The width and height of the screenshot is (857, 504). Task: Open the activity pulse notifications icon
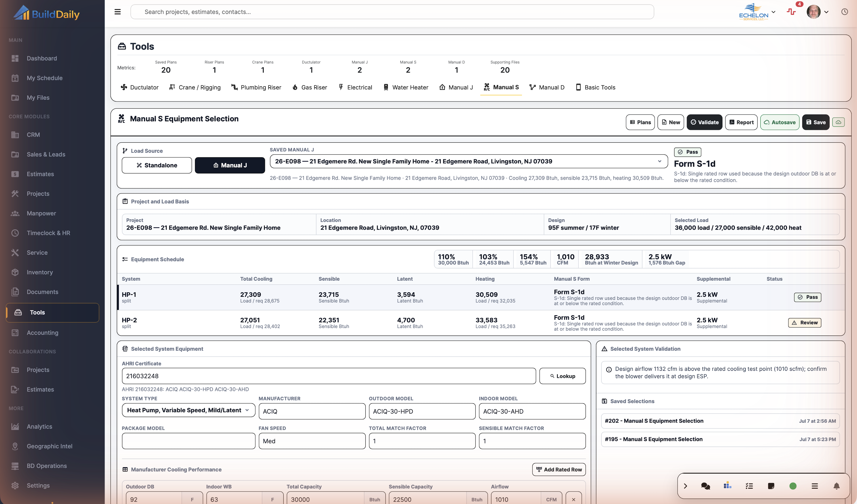(x=791, y=12)
